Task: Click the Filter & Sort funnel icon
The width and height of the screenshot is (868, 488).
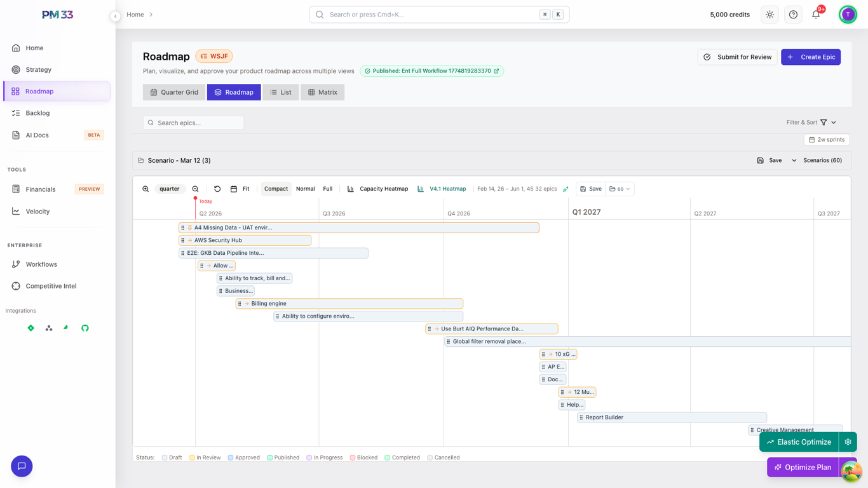Action: point(824,122)
